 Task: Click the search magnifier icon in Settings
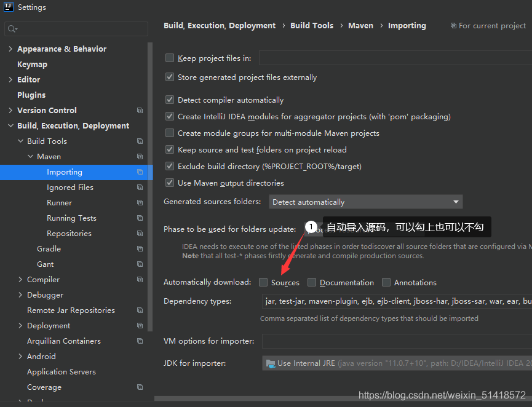pyautogui.click(x=12, y=29)
